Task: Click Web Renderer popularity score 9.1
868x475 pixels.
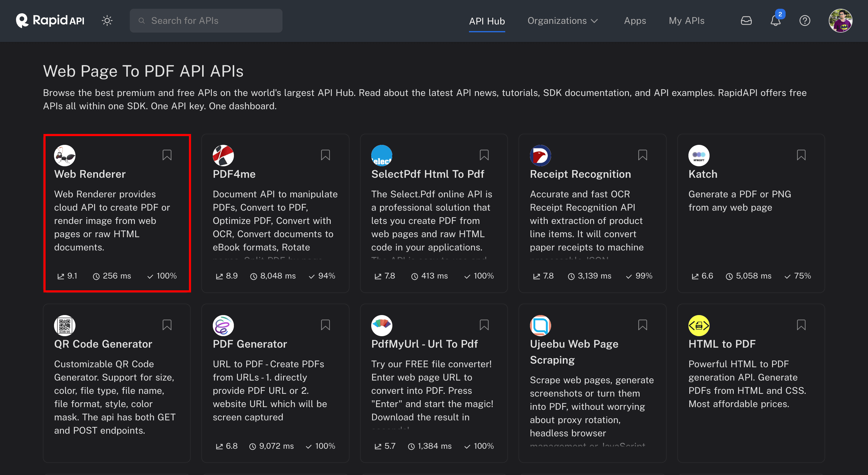Action: (x=67, y=276)
